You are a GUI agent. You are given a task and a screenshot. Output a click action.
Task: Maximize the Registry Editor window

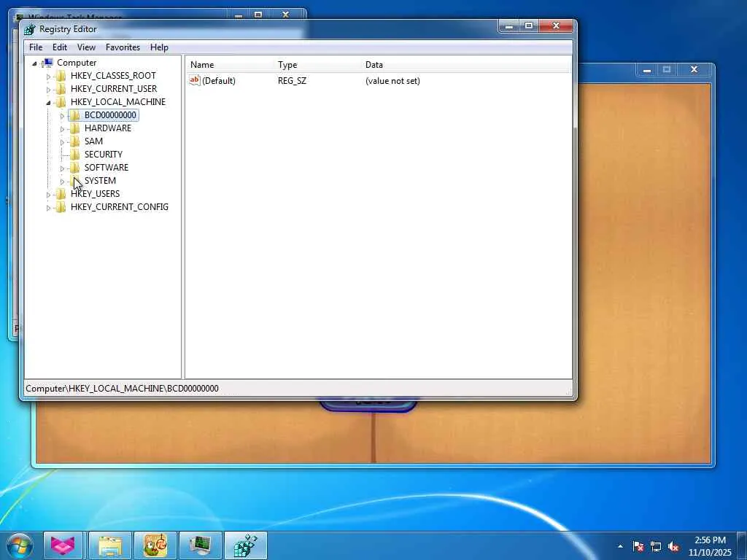click(529, 26)
